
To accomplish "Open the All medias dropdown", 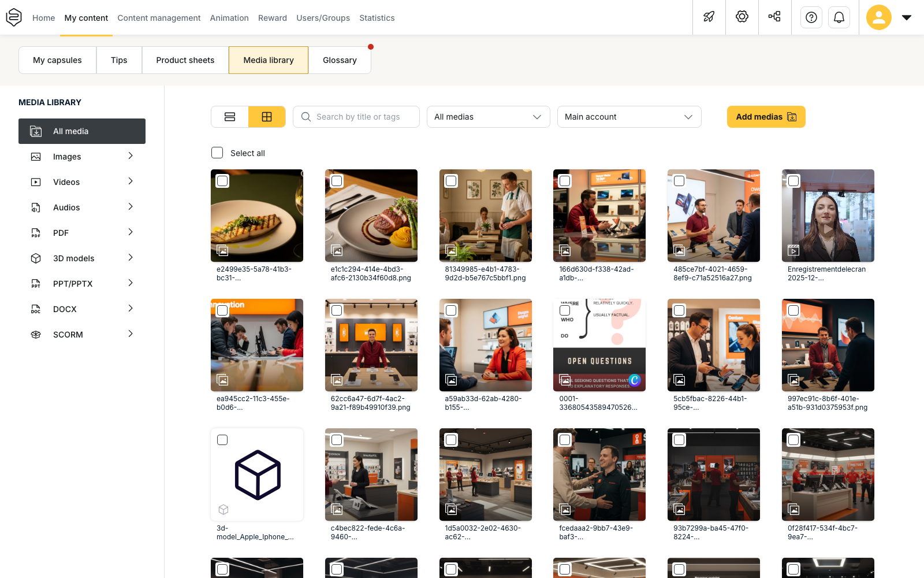I will (x=489, y=117).
